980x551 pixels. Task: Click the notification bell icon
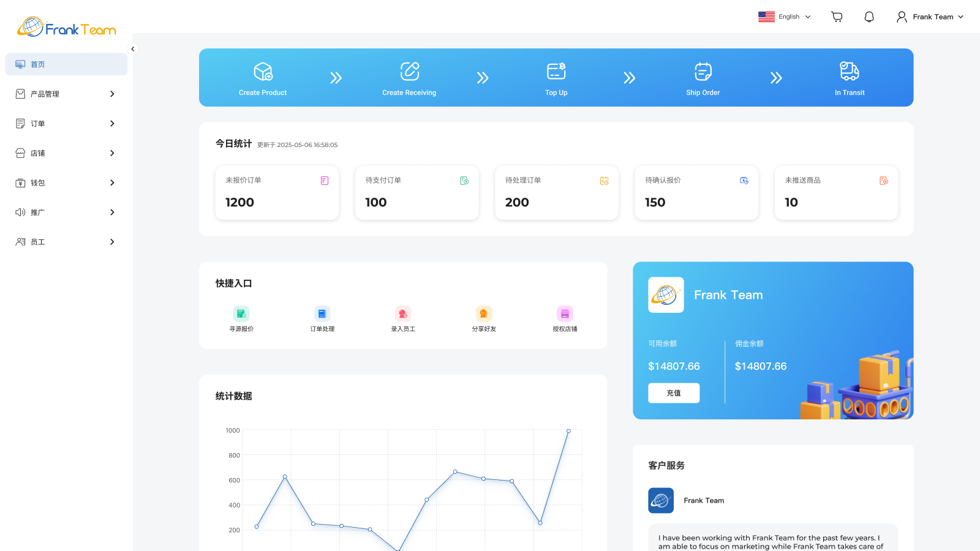[869, 17]
